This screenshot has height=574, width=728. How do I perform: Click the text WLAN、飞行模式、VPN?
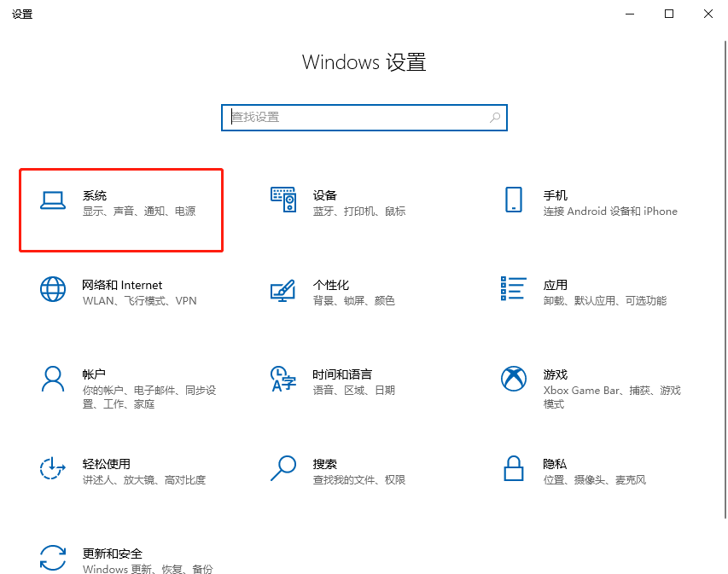[x=139, y=301]
